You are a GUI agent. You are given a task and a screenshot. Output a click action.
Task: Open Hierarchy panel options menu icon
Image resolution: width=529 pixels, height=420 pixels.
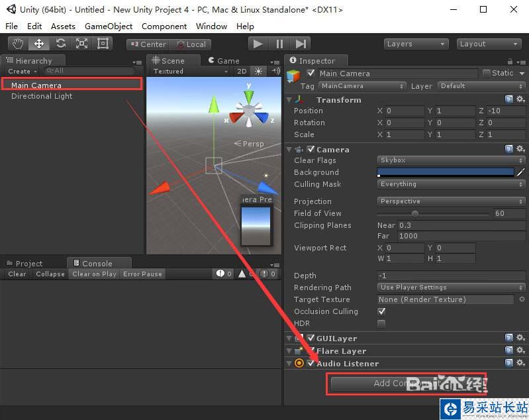click(137, 62)
